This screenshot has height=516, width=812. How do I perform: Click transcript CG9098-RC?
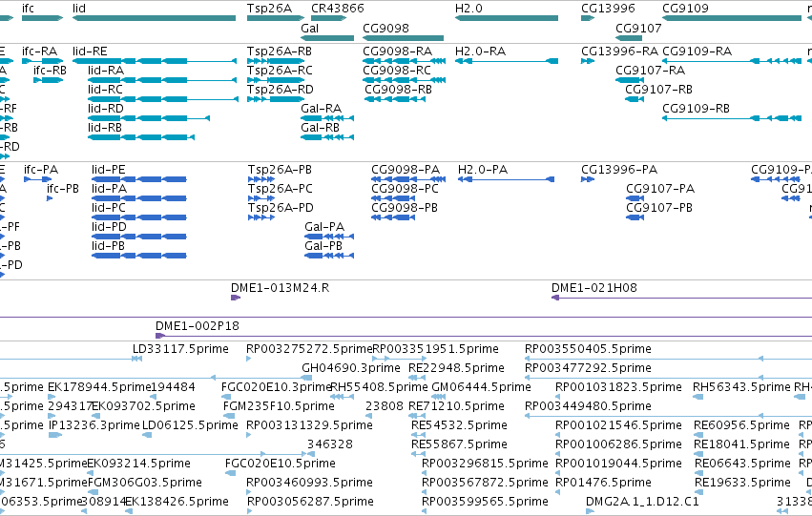coord(404,80)
